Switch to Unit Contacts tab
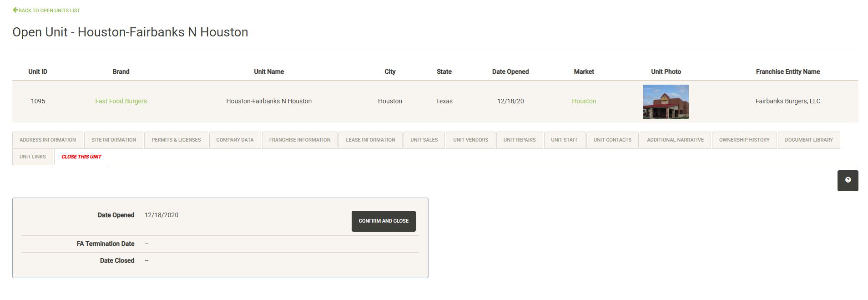Image resolution: width=868 pixels, height=300 pixels. pyautogui.click(x=612, y=140)
